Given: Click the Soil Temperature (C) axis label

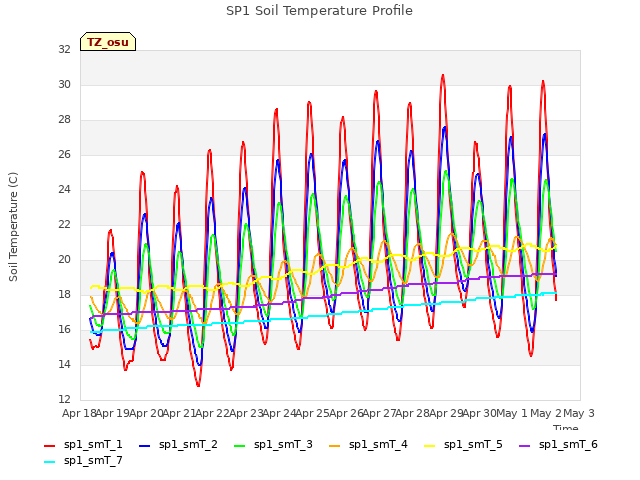Looking at the screenshot, I should [x=13, y=227].
